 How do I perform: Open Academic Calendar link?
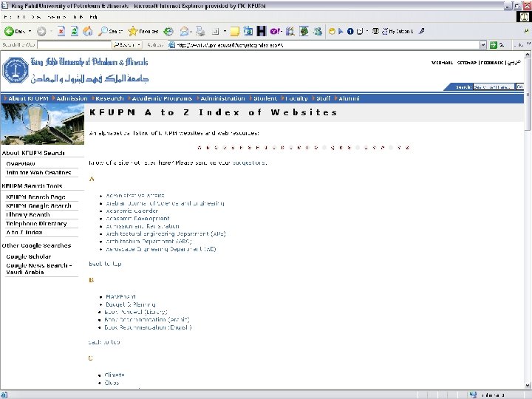tap(132, 211)
